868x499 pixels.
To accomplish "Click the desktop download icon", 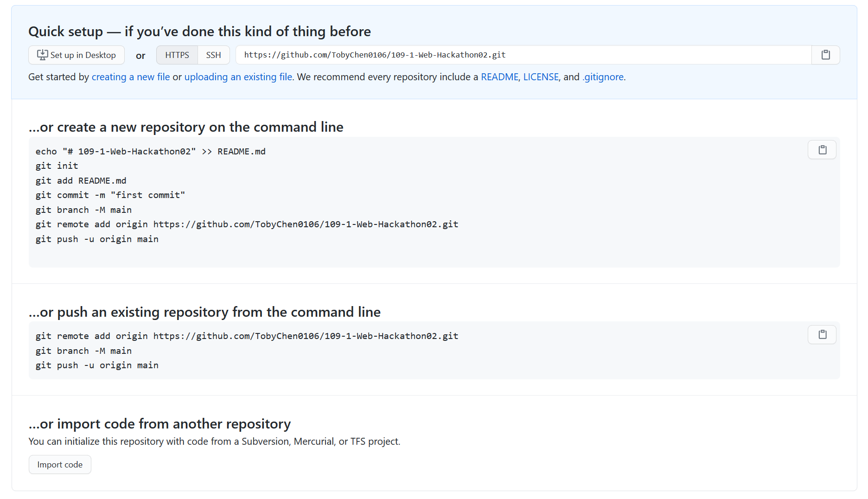I will (42, 55).
